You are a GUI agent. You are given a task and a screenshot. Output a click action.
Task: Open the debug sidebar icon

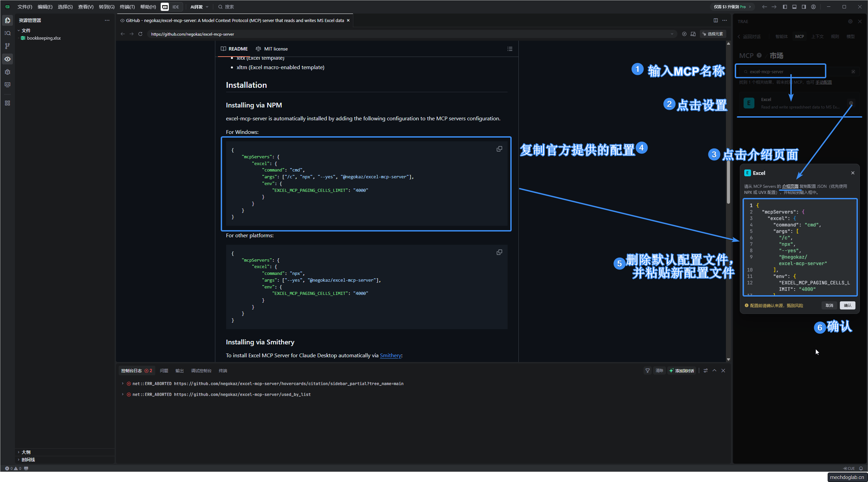click(7, 72)
